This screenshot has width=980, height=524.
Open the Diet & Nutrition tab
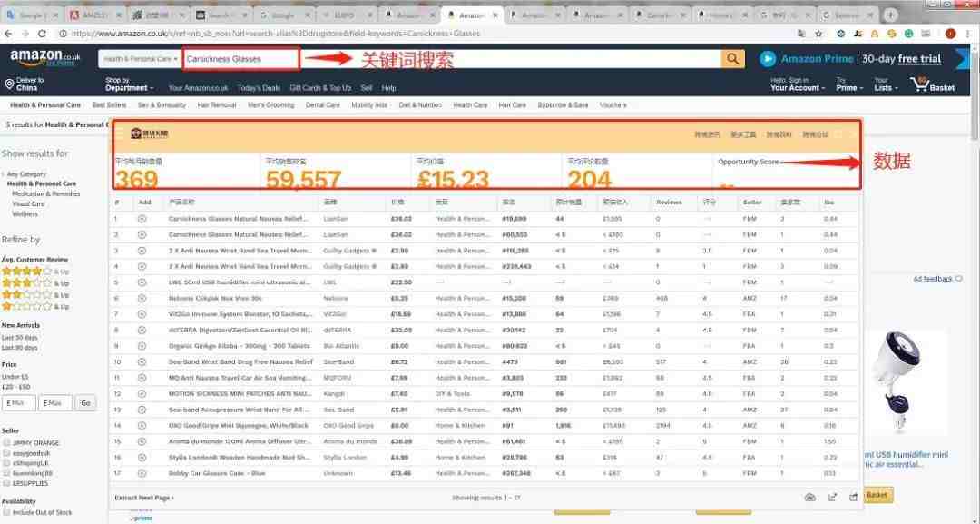[x=420, y=105]
